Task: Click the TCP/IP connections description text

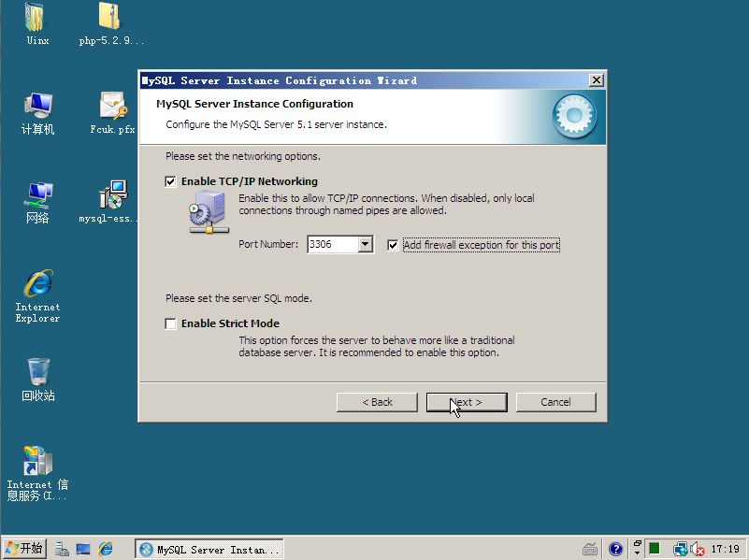Action: 386,205
